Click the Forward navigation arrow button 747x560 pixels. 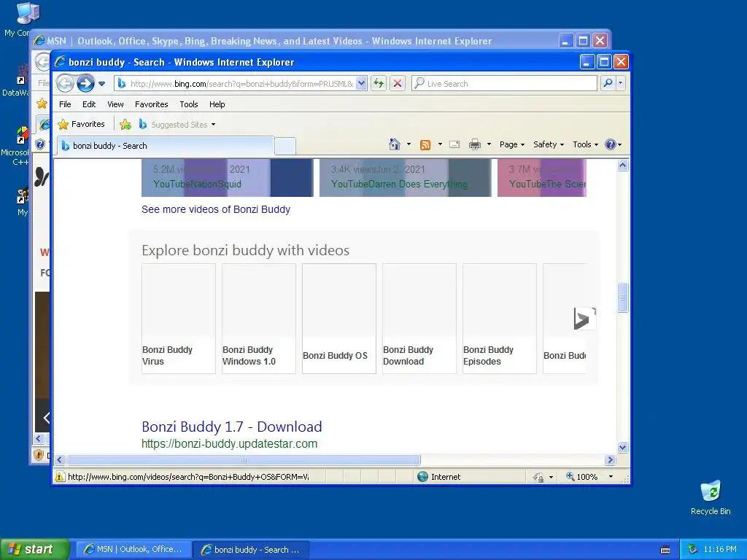(86, 83)
